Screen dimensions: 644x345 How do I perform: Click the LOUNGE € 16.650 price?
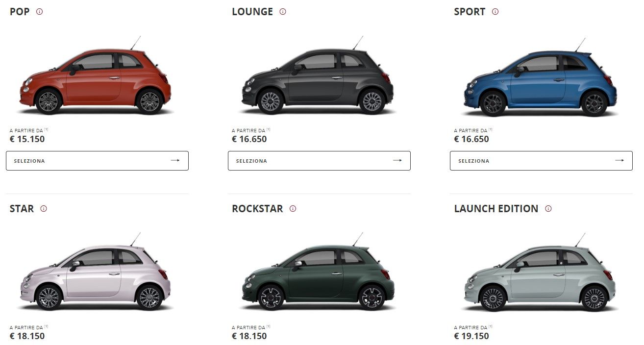click(249, 139)
